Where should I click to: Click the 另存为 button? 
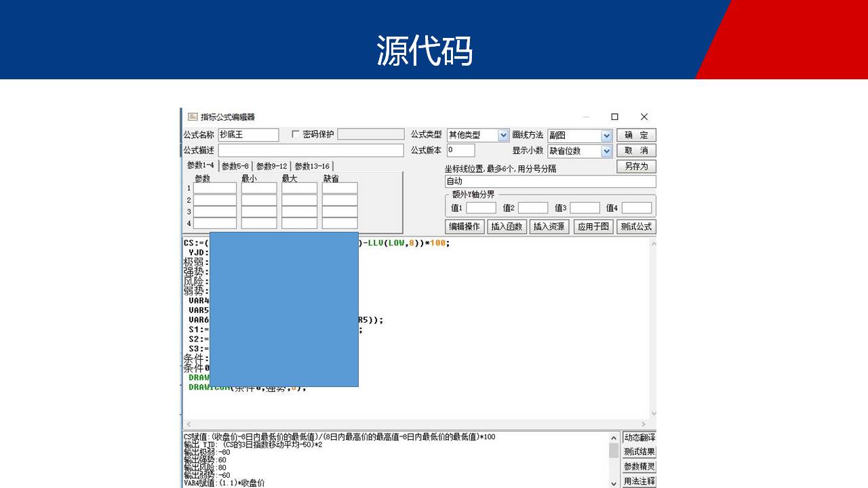(x=636, y=166)
